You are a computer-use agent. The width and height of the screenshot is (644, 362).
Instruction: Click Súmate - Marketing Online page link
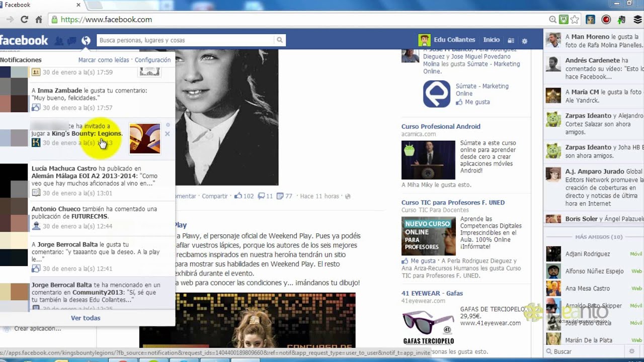(x=482, y=90)
